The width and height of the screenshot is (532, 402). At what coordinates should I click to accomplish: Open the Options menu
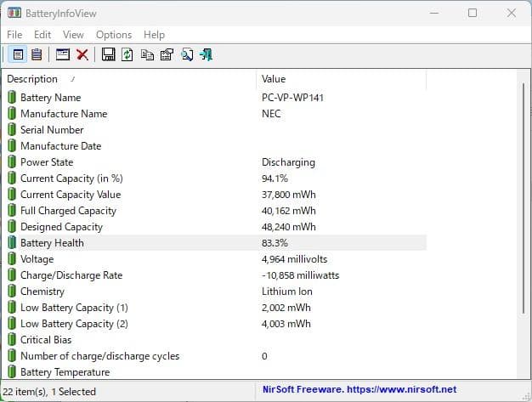pos(114,35)
